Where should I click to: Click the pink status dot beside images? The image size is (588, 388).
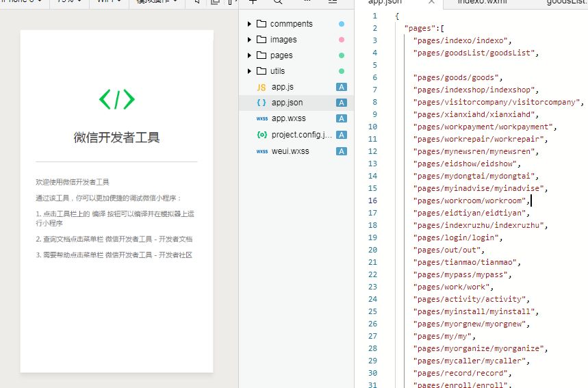tap(342, 40)
